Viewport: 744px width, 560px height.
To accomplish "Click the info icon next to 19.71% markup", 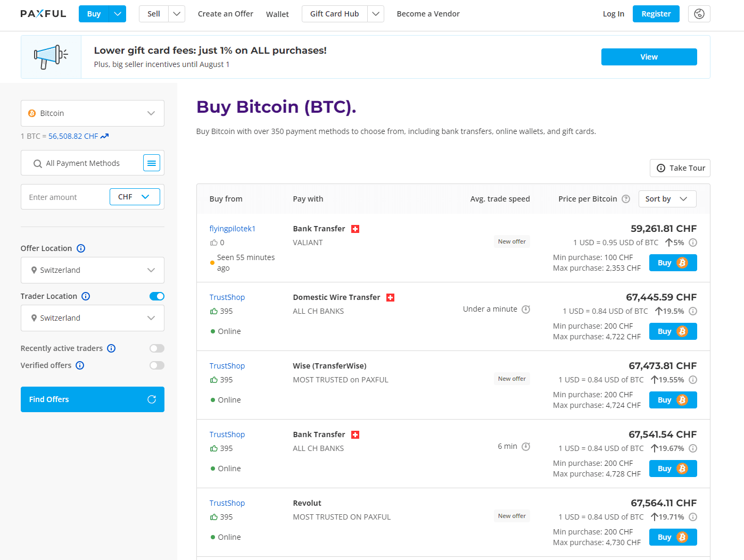I will pos(693,517).
